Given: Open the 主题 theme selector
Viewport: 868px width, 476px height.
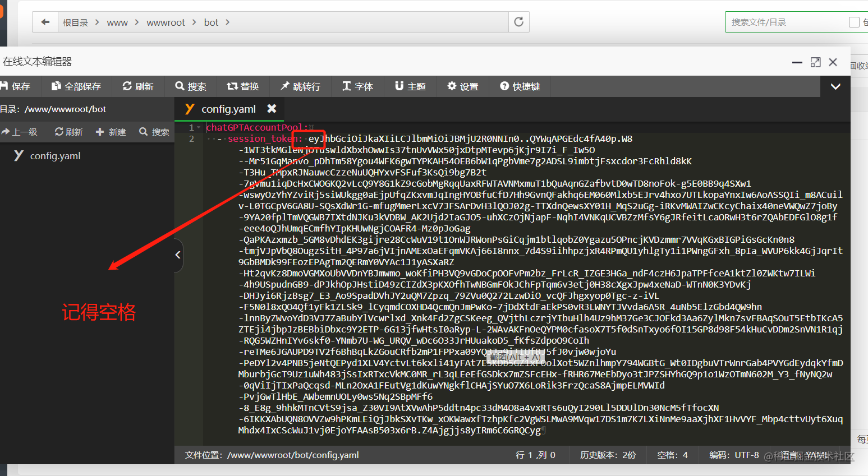Looking at the screenshot, I should (410, 86).
